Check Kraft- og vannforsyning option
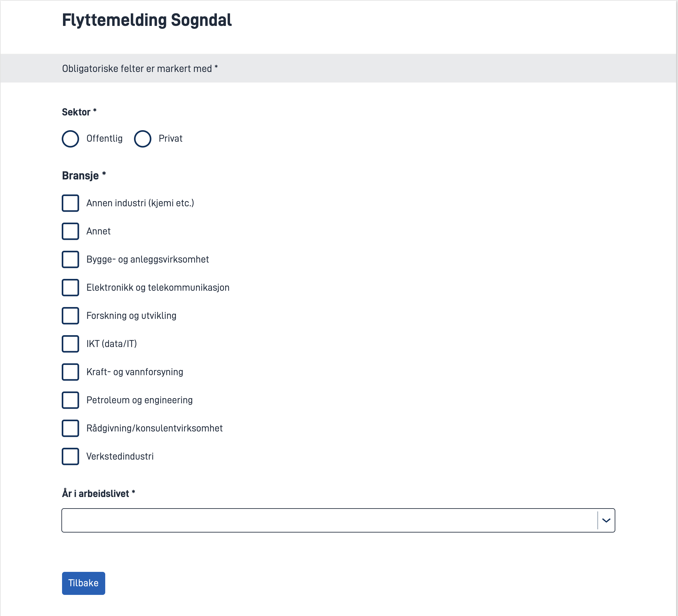 70,372
